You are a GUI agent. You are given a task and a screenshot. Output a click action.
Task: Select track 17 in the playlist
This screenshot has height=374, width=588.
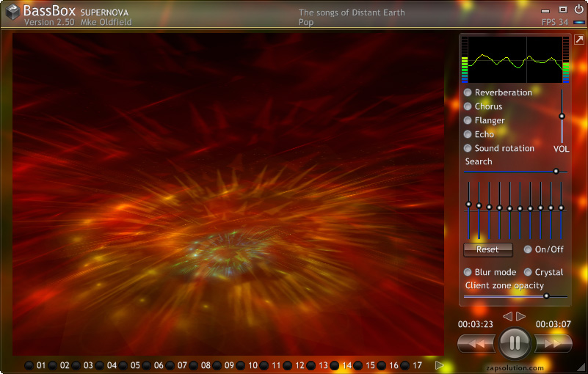[x=405, y=365]
